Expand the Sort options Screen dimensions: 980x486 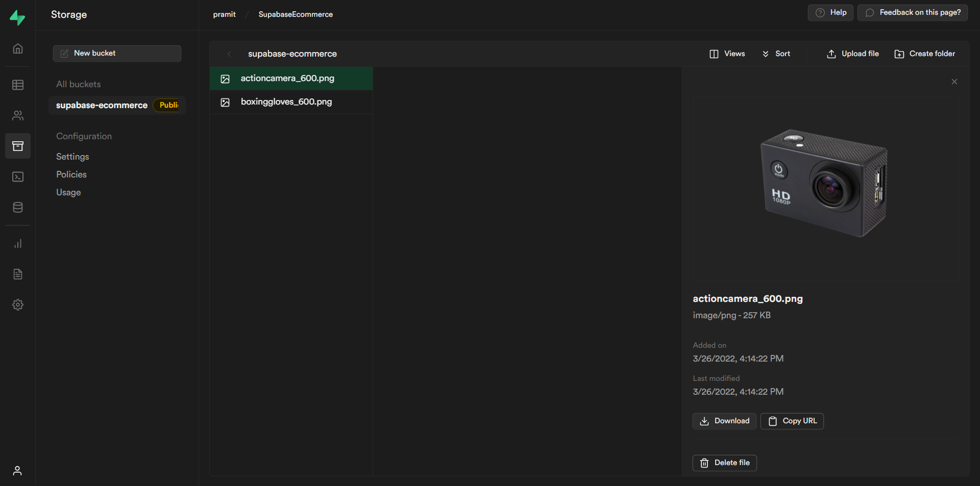[x=776, y=54]
